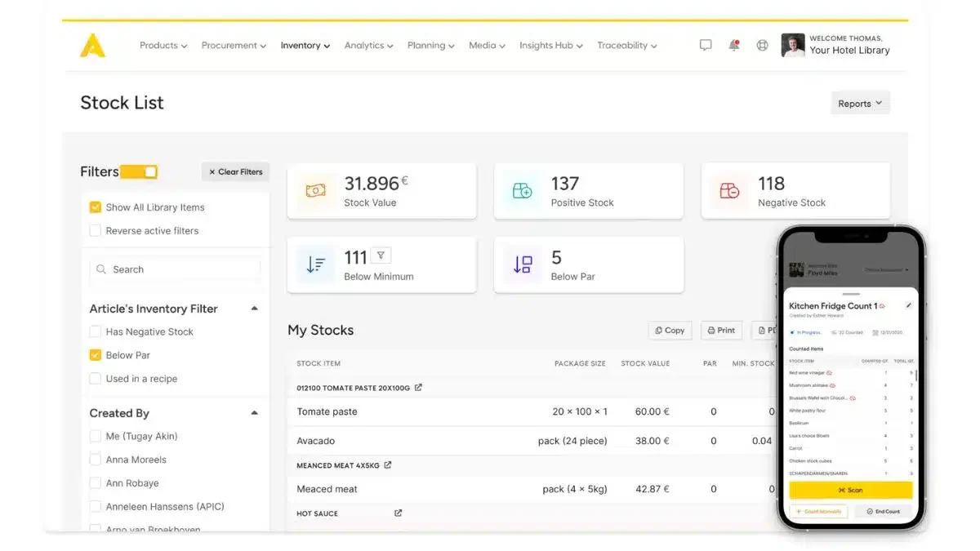Viewport: 980px width, 551px height.
Task: Tap End Count on phone
Action: [x=883, y=512]
